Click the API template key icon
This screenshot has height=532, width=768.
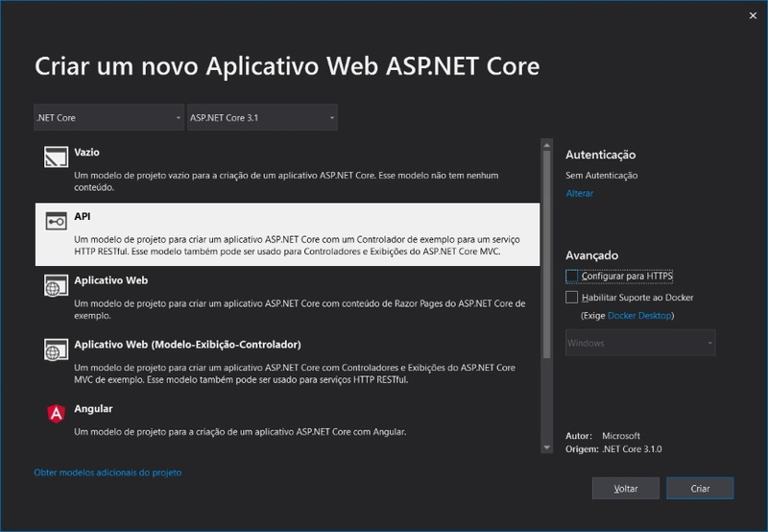(x=56, y=222)
